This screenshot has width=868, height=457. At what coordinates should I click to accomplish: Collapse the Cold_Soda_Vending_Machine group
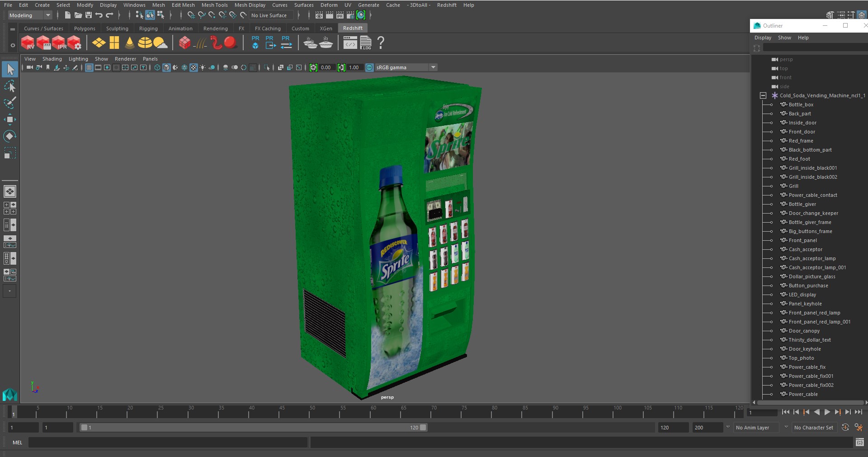[763, 95]
